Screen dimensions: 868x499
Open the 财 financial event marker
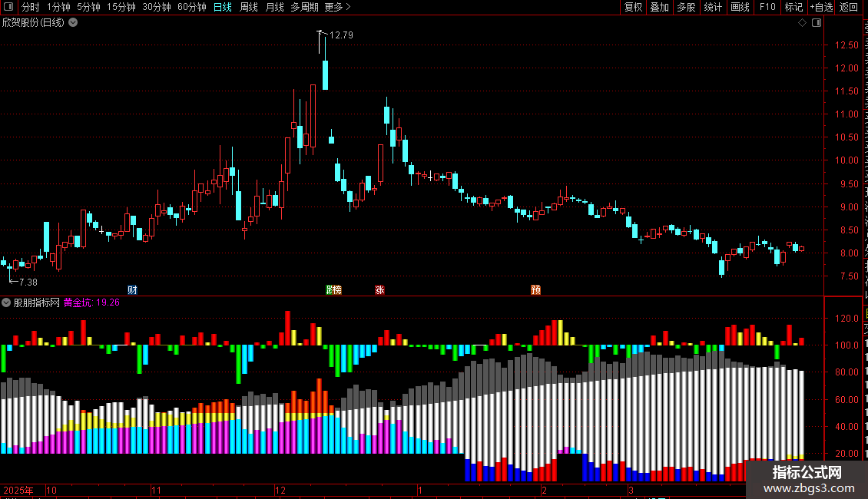tap(132, 290)
